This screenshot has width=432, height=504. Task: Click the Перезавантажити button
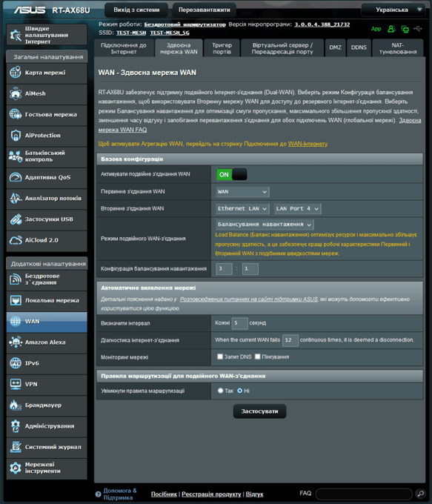click(205, 10)
